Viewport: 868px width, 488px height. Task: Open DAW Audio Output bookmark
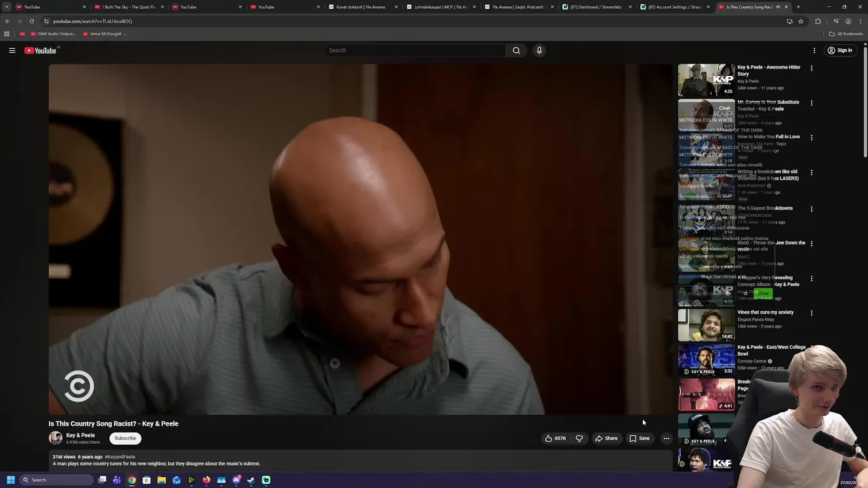point(52,34)
